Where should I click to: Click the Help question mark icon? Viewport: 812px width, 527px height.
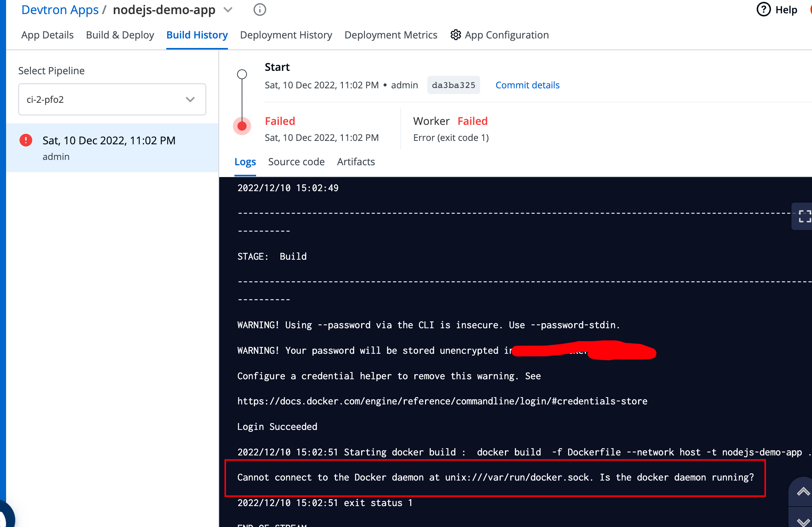click(x=763, y=10)
